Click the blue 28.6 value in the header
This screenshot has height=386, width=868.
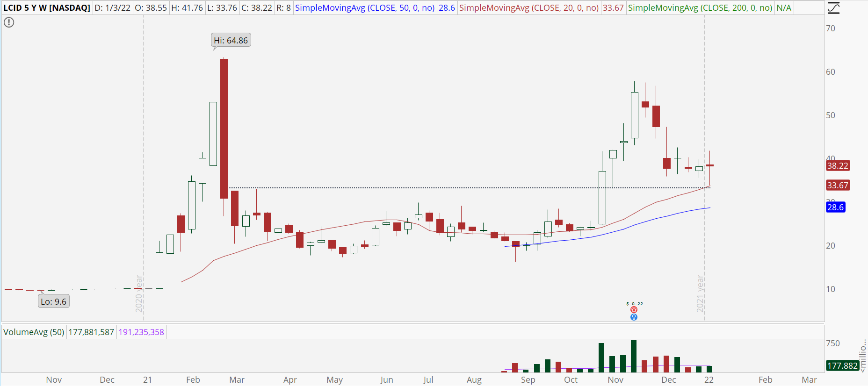pyautogui.click(x=447, y=8)
